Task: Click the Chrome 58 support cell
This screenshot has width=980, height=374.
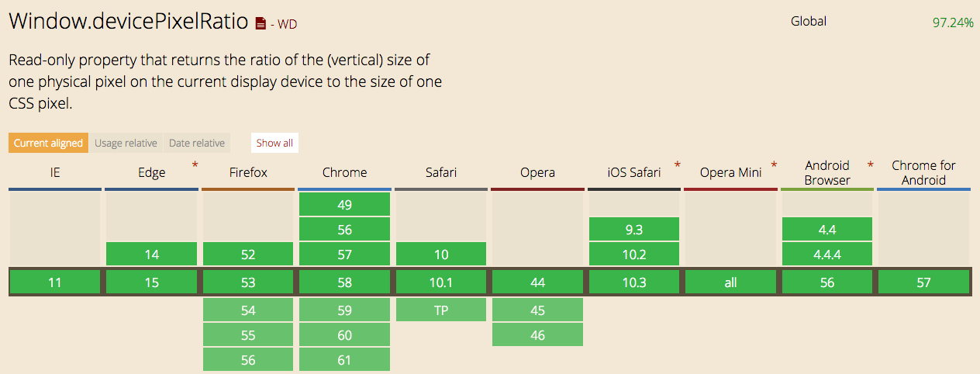Action: pos(344,282)
